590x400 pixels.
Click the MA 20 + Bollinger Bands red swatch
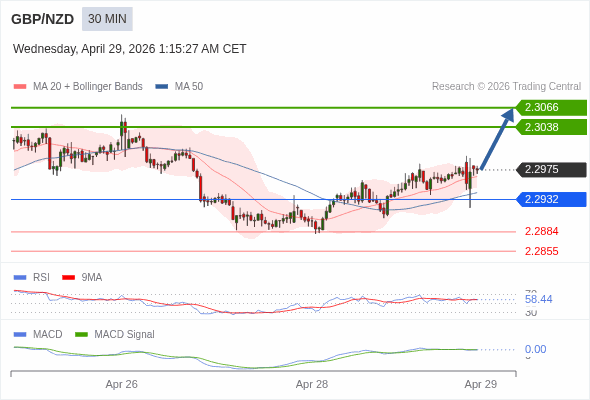pos(20,87)
